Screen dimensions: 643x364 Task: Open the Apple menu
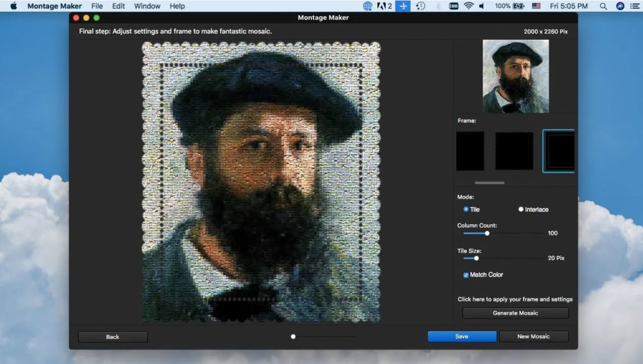click(14, 6)
